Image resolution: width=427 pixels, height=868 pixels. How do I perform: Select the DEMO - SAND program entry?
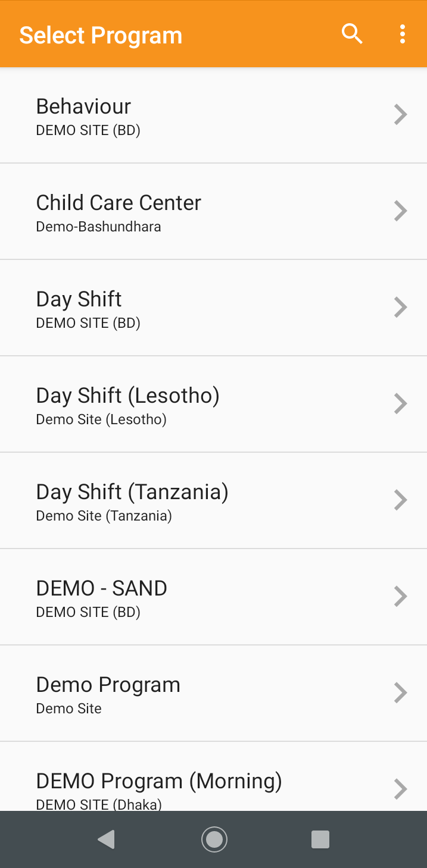(x=213, y=597)
